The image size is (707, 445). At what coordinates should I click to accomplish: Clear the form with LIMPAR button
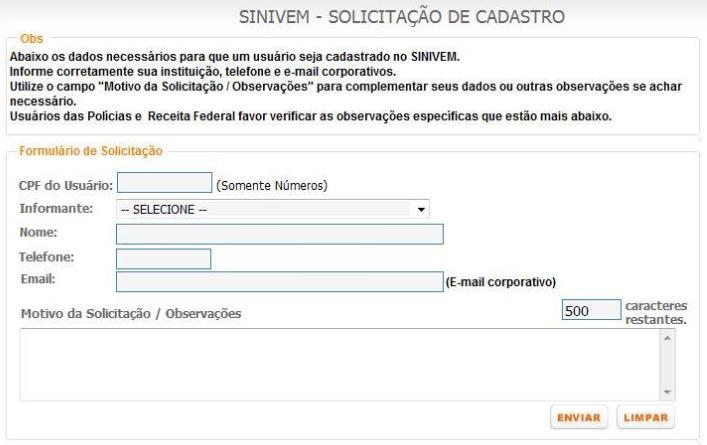[644, 417]
